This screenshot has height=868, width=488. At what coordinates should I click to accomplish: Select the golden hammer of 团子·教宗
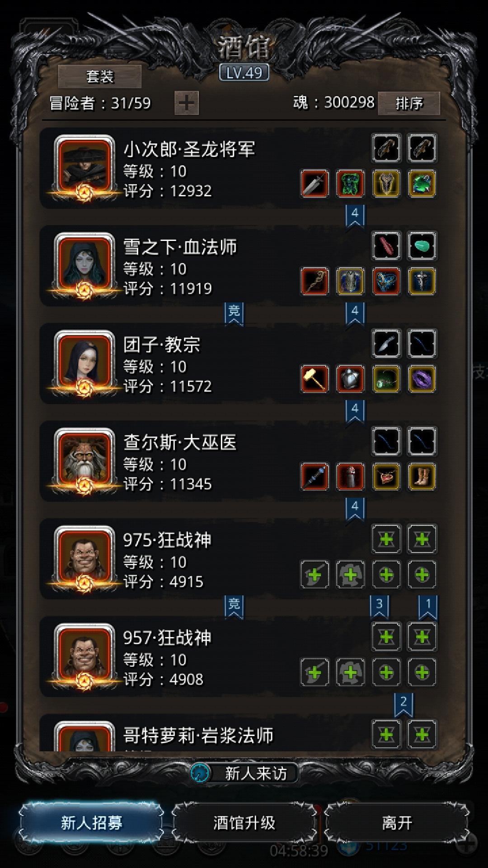coord(314,379)
